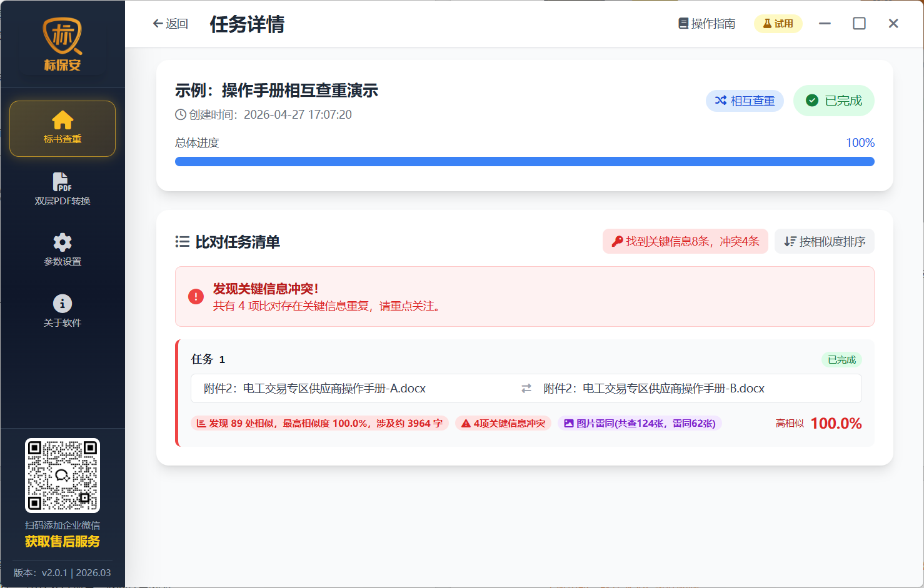The image size is (924, 588).
Task: Click 获取售后服务 text
Action: coord(63,542)
